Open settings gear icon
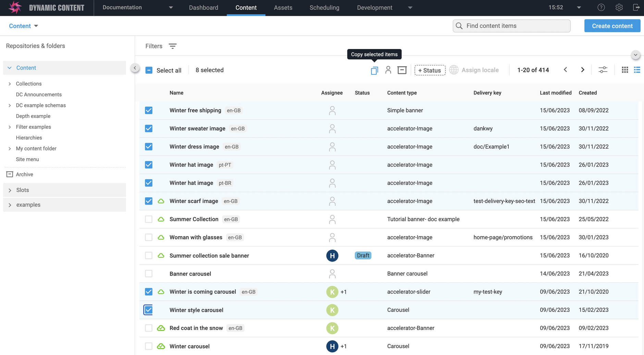 pyautogui.click(x=619, y=8)
